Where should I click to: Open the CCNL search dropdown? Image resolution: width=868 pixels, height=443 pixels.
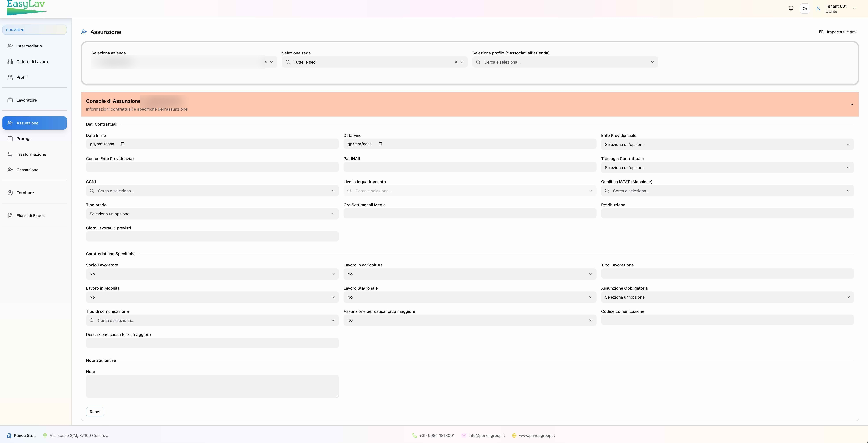212,191
